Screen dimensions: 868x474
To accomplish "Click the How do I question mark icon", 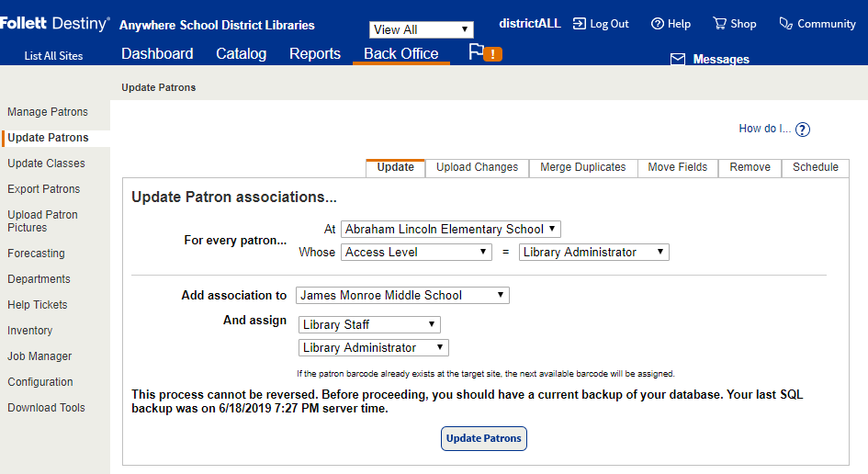I will tap(802, 130).
